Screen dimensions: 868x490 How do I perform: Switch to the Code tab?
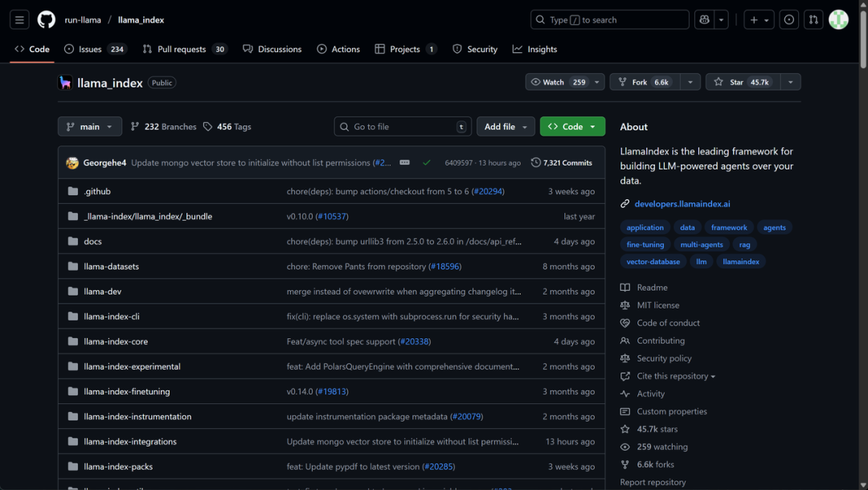click(x=32, y=49)
